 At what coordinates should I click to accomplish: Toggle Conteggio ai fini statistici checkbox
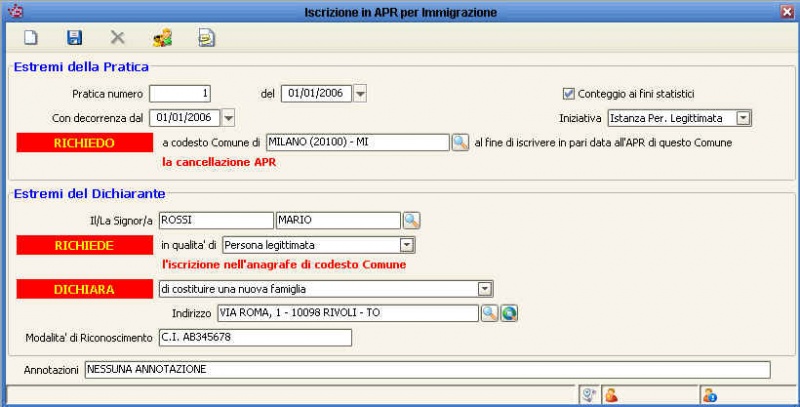tap(568, 94)
